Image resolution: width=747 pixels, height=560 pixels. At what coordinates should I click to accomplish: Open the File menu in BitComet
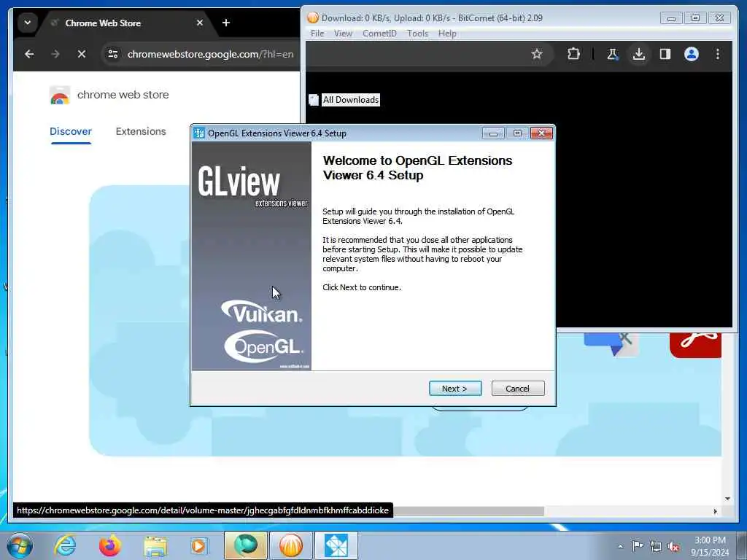click(317, 34)
